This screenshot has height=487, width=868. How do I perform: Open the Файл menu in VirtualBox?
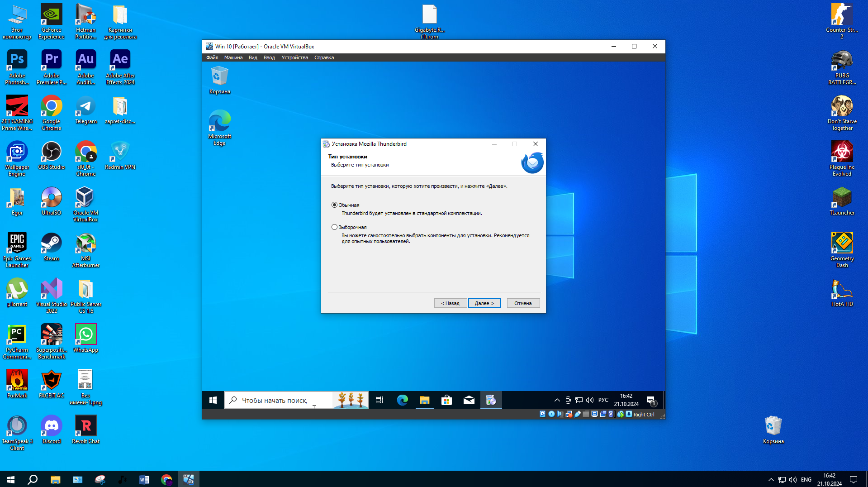212,57
